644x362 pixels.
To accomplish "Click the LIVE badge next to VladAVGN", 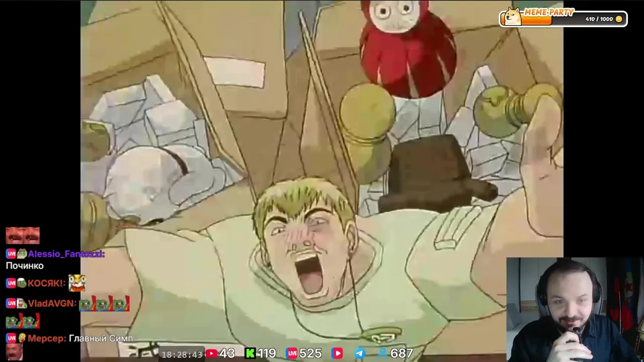I will (11, 303).
